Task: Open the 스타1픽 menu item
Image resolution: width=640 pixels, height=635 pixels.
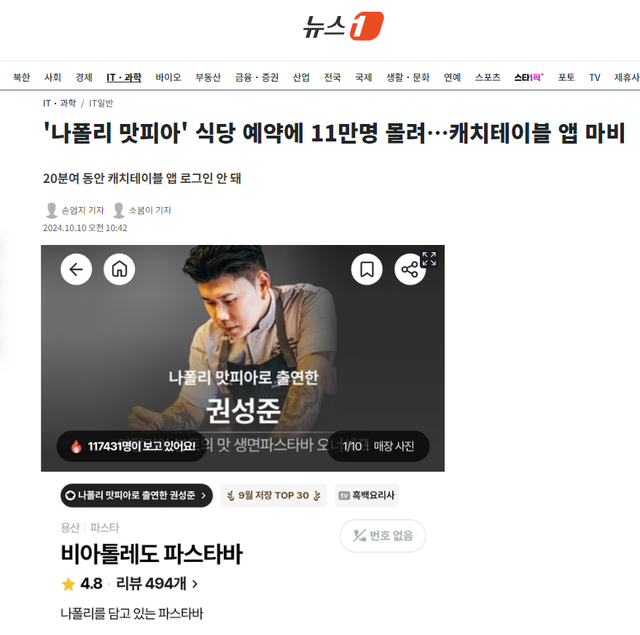Action: click(x=529, y=77)
